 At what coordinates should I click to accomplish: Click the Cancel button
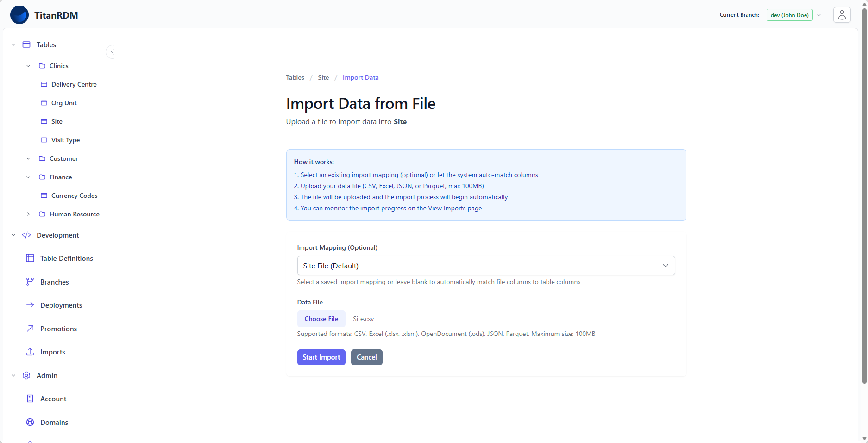coord(367,357)
